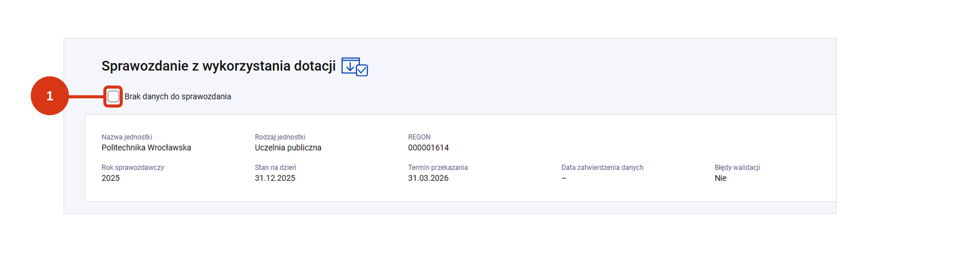Click the "Sprawozdanie z wykorzystania dotacji" heading

point(218,66)
